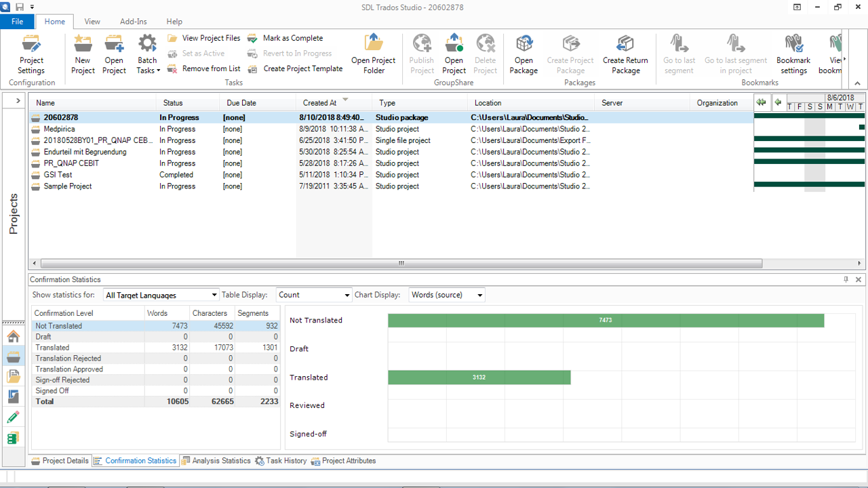Open the Help ribbon tab
This screenshot has width=868, height=488.
(x=174, y=22)
